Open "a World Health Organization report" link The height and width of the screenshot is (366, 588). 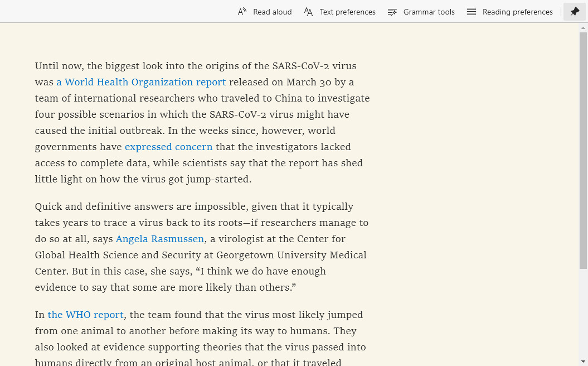(x=141, y=82)
